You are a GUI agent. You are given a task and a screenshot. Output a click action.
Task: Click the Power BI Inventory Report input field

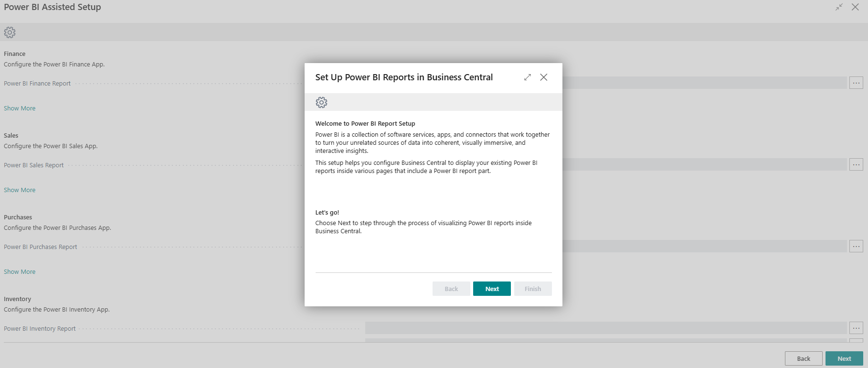point(606,328)
